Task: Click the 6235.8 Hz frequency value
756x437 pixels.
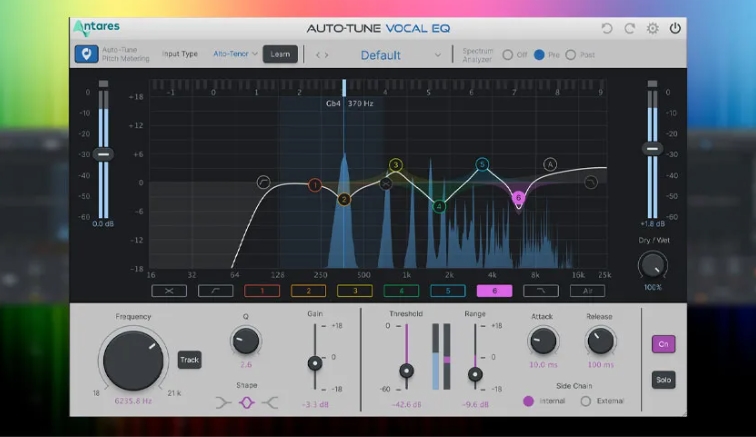Action: tap(133, 401)
